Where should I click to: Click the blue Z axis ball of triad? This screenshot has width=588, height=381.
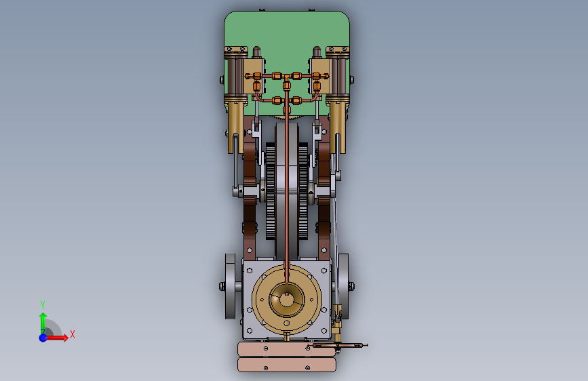coord(43,338)
